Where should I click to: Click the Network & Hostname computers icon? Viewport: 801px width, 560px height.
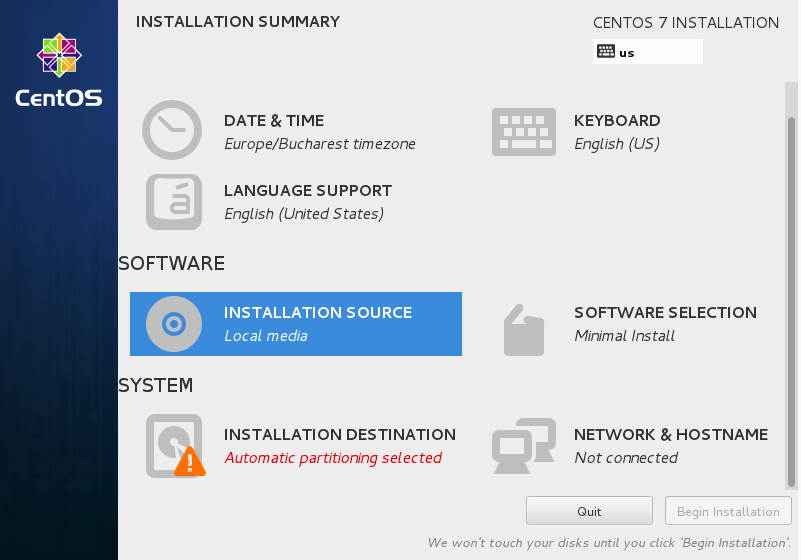[x=523, y=445]
